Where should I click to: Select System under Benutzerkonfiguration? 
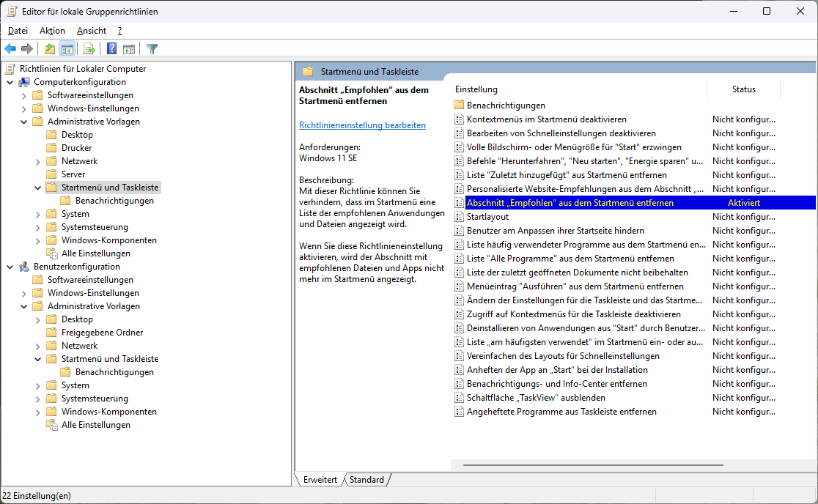(x=75, y=385)
